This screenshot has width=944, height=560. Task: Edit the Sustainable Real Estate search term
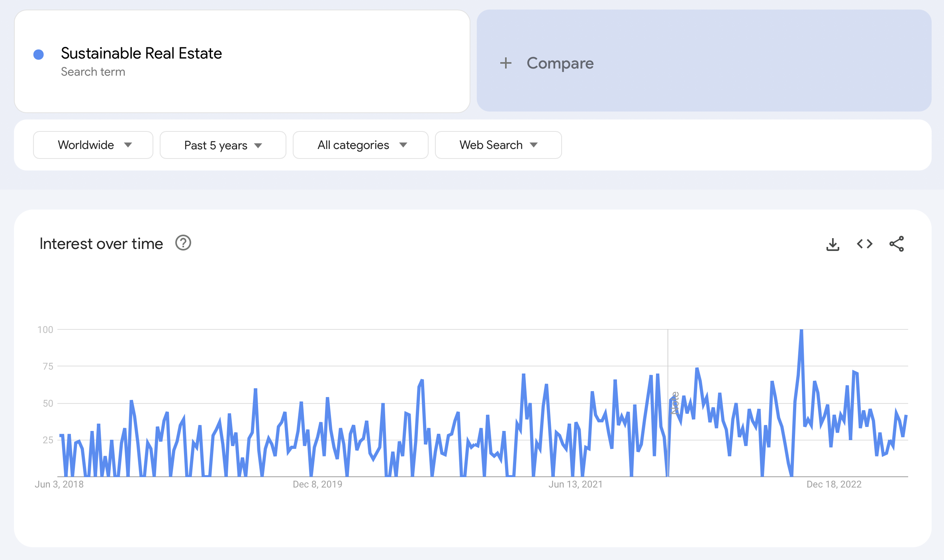(141, 53)
